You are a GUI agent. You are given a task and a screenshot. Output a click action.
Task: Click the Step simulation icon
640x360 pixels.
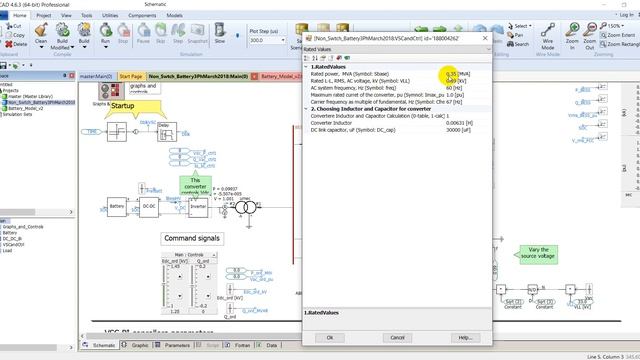178,30
